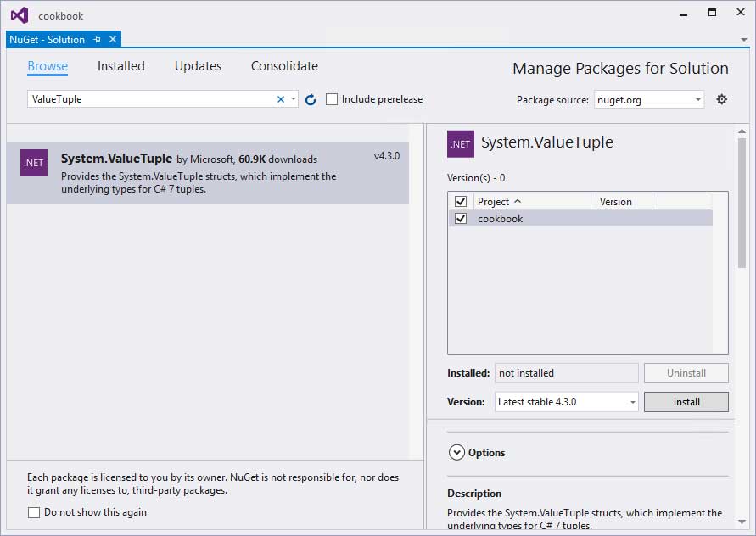756x536 pixels.
Task: Click the .NET icon in package details
Action: click(x=461, y=144)
